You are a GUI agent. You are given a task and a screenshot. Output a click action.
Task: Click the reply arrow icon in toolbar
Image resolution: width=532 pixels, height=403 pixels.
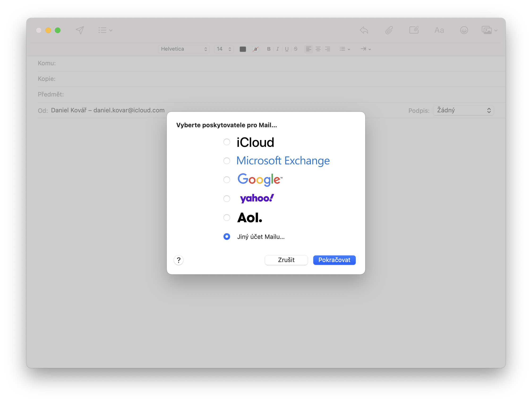pyautogui.click(x=364, y=30)
